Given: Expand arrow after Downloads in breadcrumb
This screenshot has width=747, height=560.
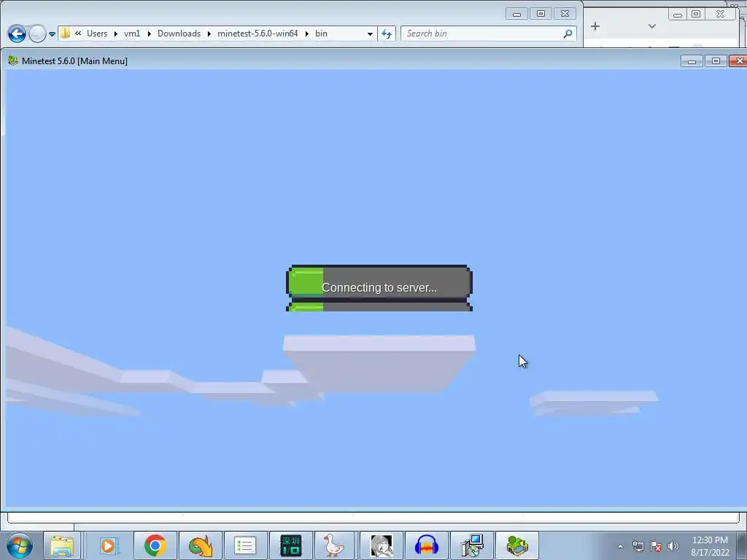Looking at the screenshot, I should coord(209,34).
